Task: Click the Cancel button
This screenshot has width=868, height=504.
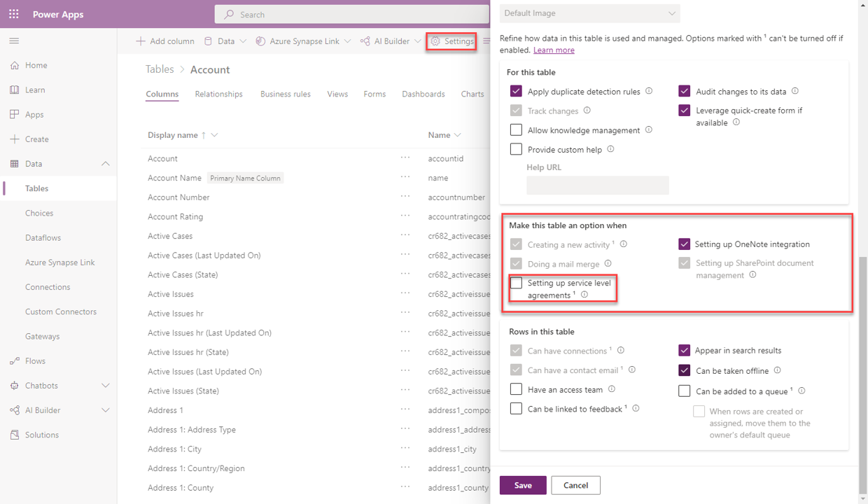Action: click(575, 485)
